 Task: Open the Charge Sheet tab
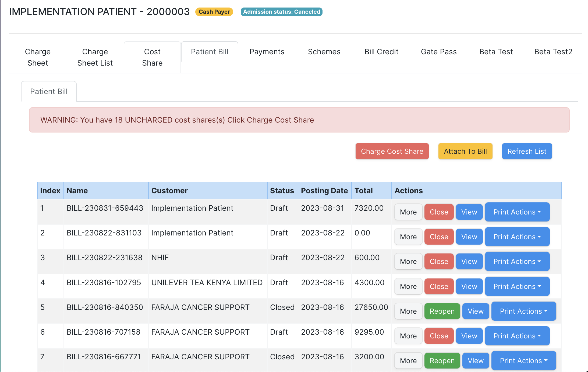[x=38, y=57]
